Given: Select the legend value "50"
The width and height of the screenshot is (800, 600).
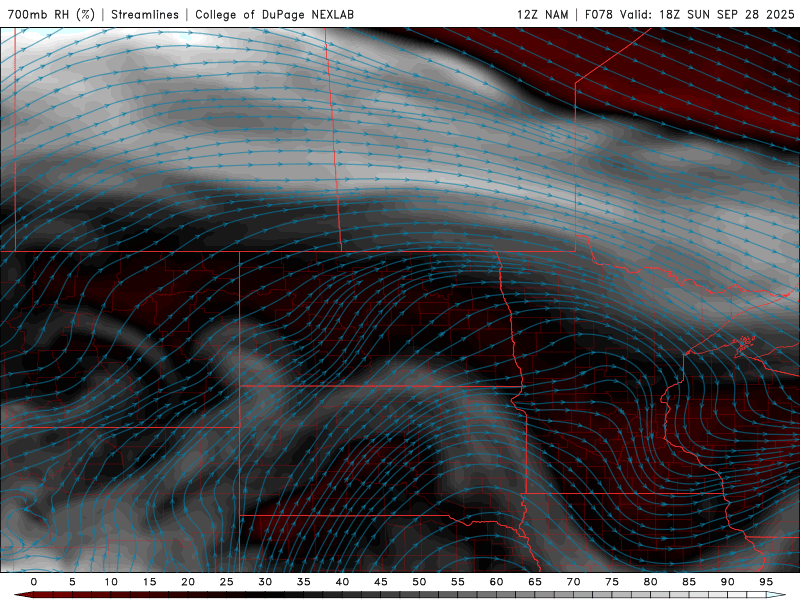Looking at the screenshot, I should point(419,582).
